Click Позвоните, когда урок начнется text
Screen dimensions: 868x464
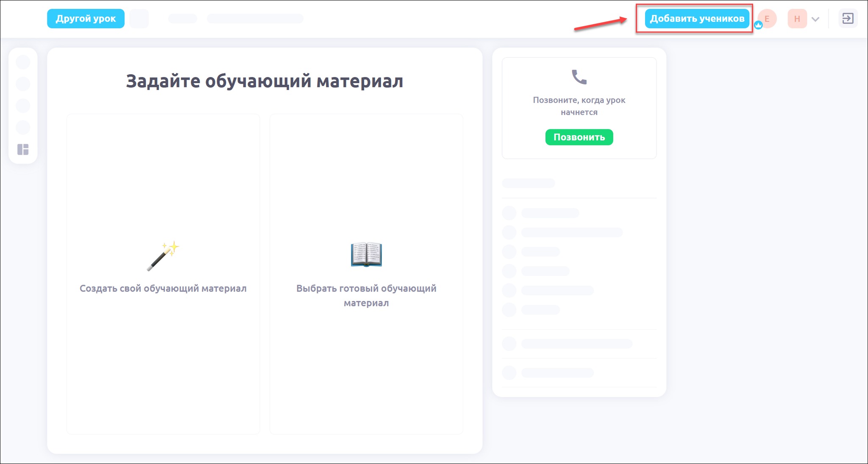point(579,106)
